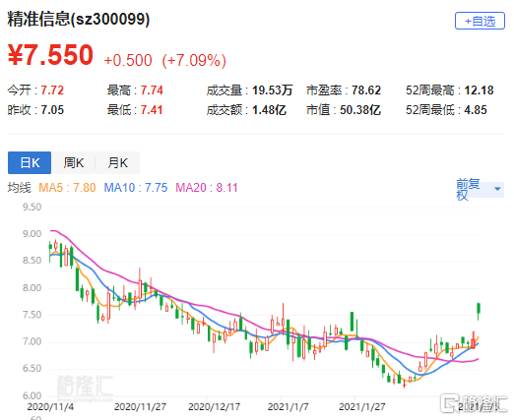Click the dropdown arrow next to 前复权
Screen dimensions: 514x420
pos(497,189)
